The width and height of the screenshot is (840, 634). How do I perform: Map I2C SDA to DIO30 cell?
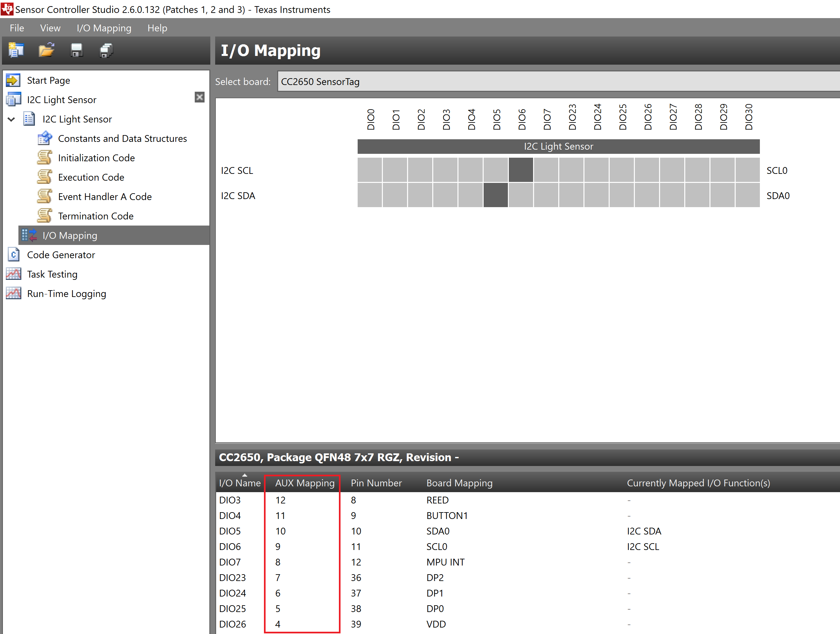pyautogui.click(x=747, y=195)
